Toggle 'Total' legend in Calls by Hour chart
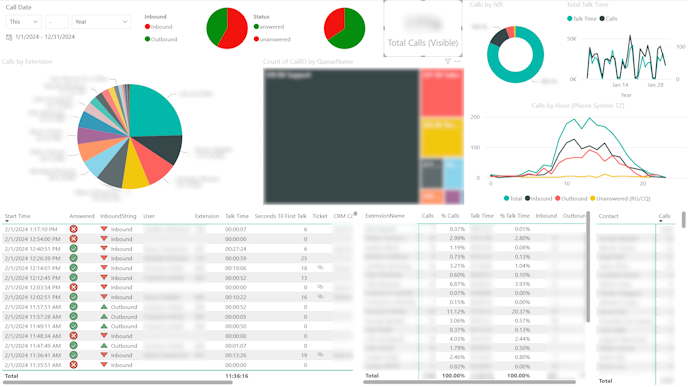Image resolution: width=688 pixels, height=387 pixels. [513, 198]
